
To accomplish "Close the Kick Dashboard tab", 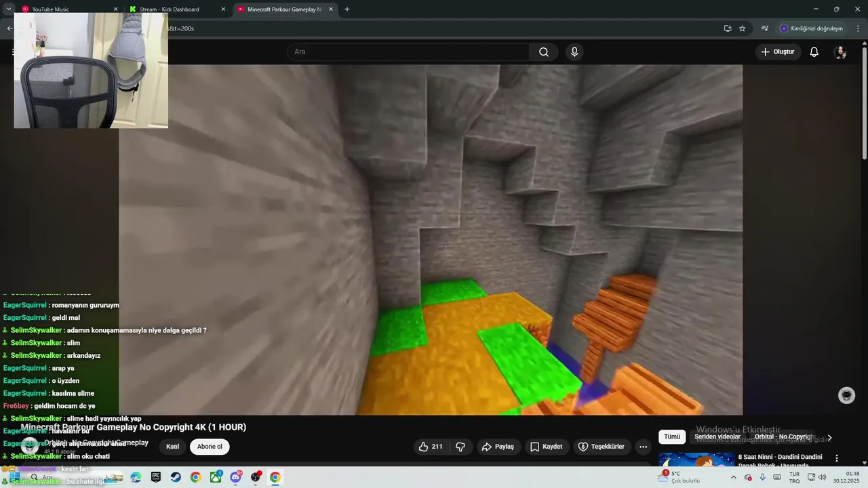I will pyautogui.click(x=223, y=9).
